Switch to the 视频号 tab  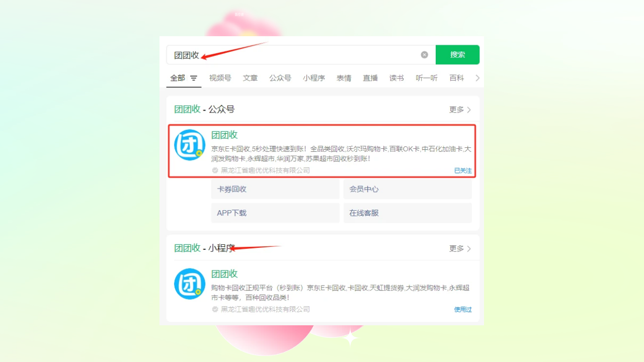220,78
